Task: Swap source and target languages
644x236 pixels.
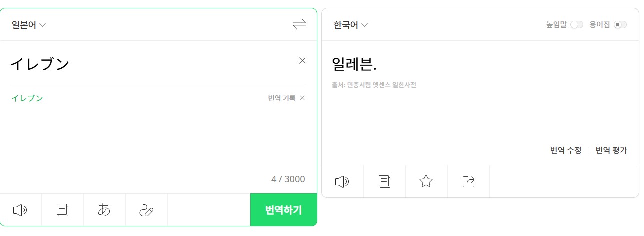Action: tap(299, 24)
